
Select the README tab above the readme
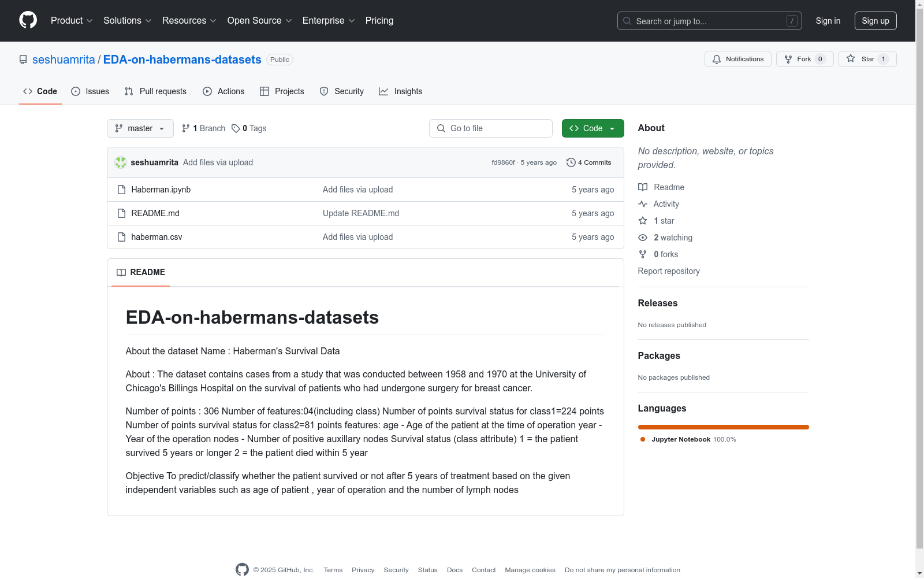tap(141, 272)
